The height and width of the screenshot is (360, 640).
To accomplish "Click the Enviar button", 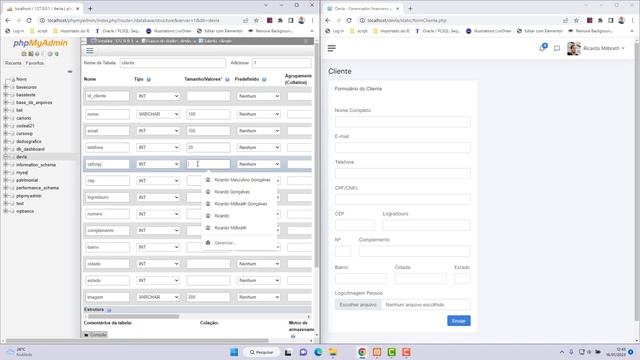I will 459,321.
